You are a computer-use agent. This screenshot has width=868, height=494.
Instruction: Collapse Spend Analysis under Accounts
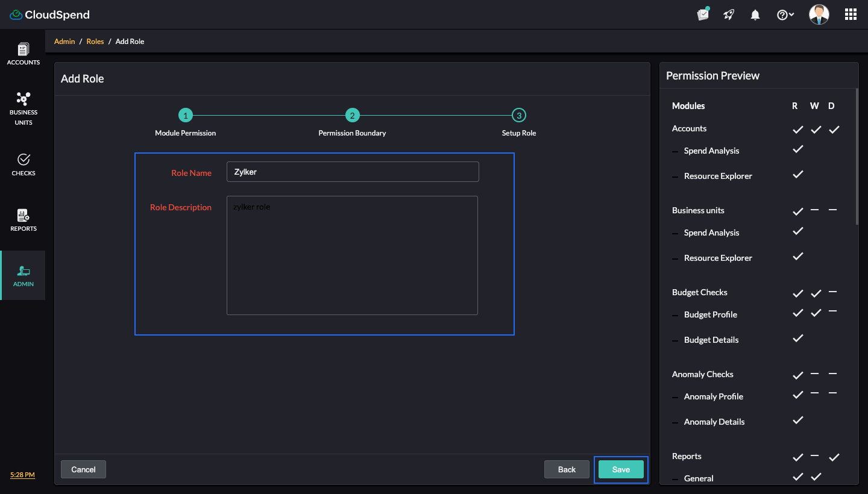[675, 150]
